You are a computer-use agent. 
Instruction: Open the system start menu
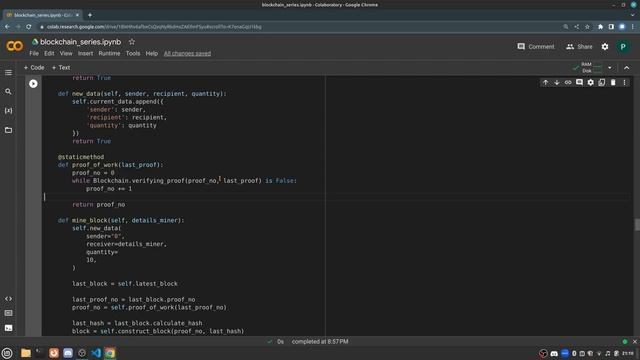(7, 353)
